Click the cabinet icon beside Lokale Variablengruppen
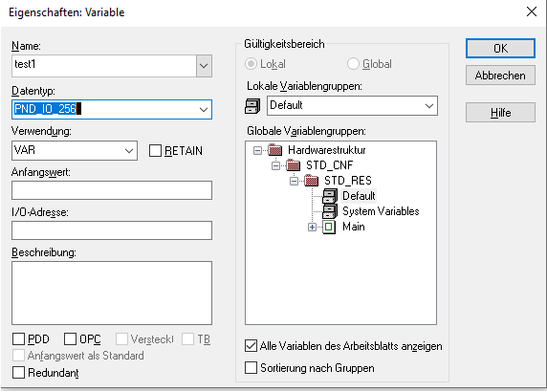The height and width of the screenshot is (392, 547). (252, 106)
